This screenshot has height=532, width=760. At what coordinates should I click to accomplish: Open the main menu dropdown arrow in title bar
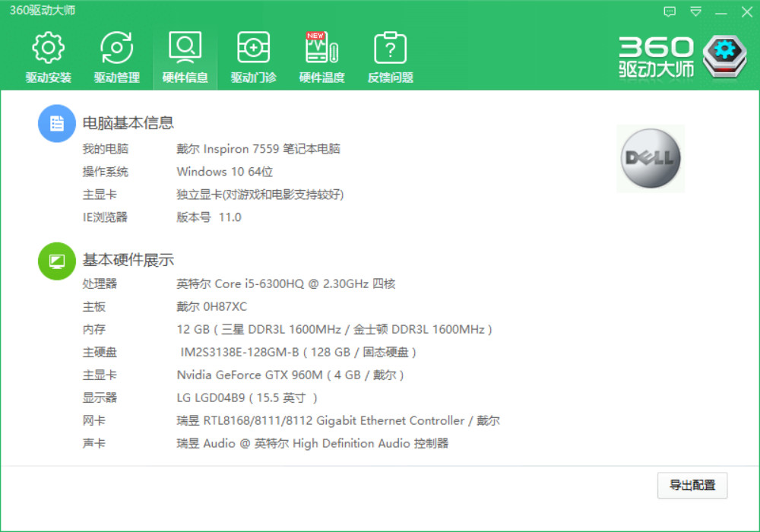tap(695, 11)
